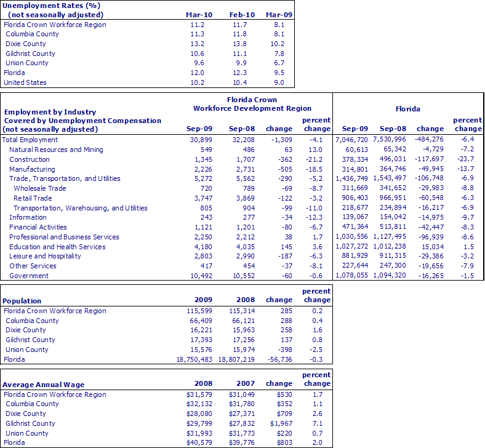Screen dimensions: 485x448
Task: Select the "Workforce Development Region" column group header
Action: (x=252, y=108)
